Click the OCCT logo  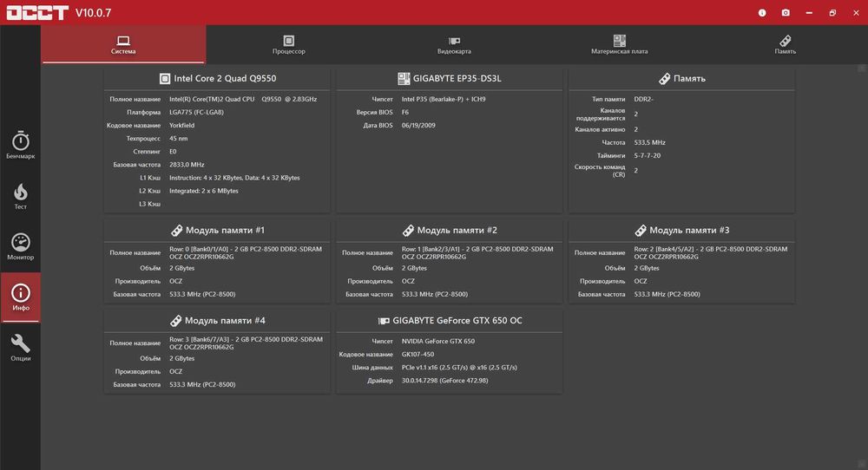(37, 13)
